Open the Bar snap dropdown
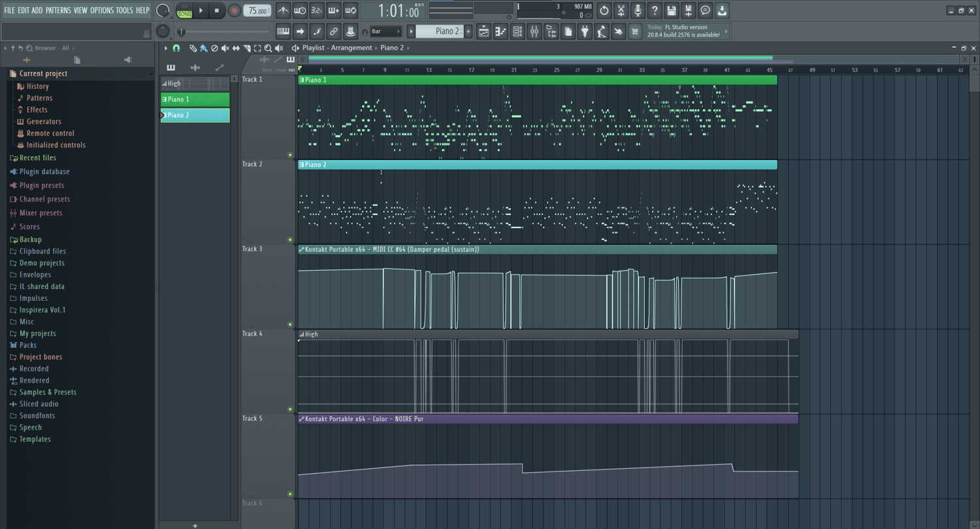This screenshot has width=980, height=529. [385, 31]
